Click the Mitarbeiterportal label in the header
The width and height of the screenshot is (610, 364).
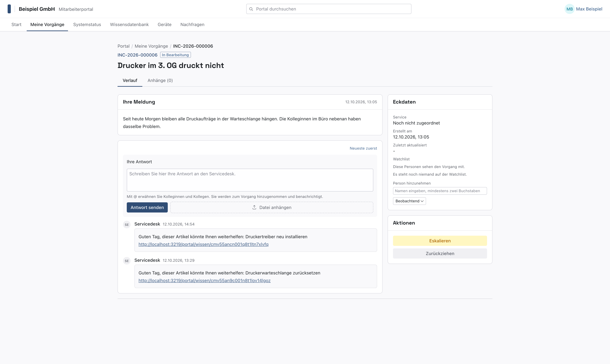76,9
